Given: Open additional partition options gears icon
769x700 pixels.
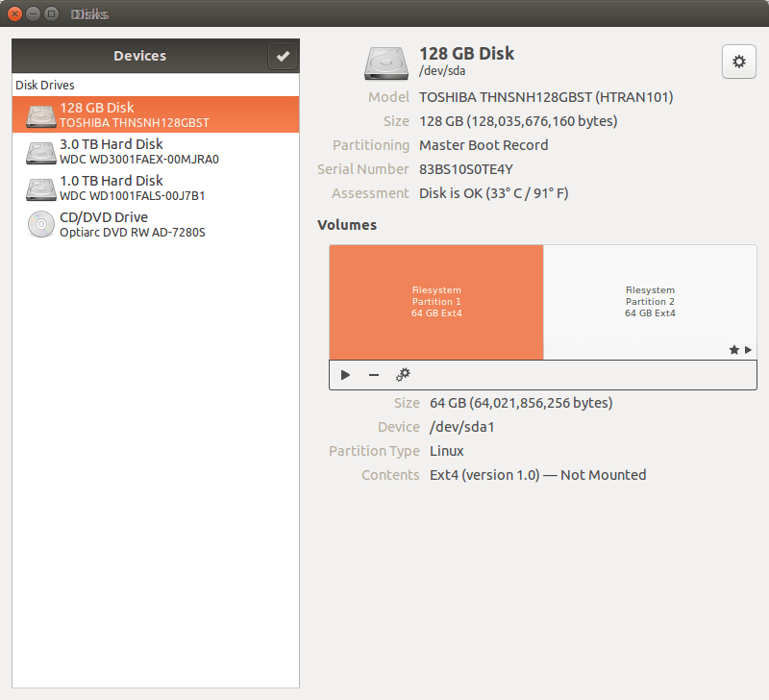Looking at the screenshot, I should (403, 375).
